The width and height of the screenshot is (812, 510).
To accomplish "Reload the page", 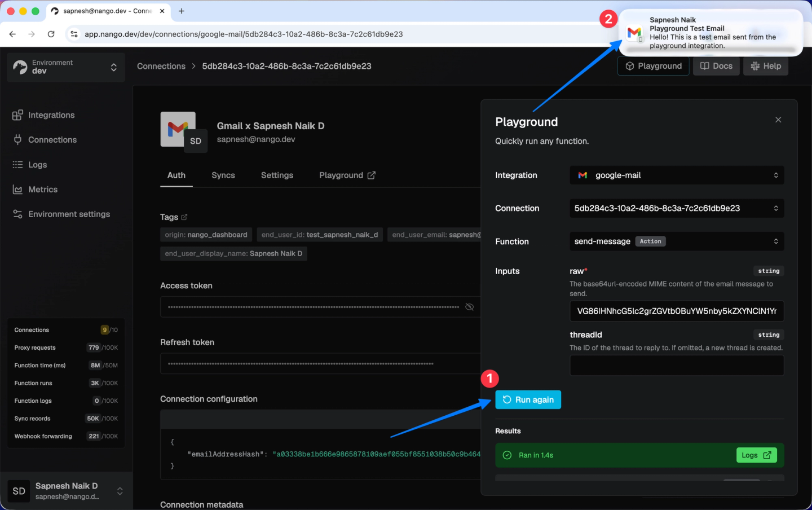I will (x=51, y=34).
